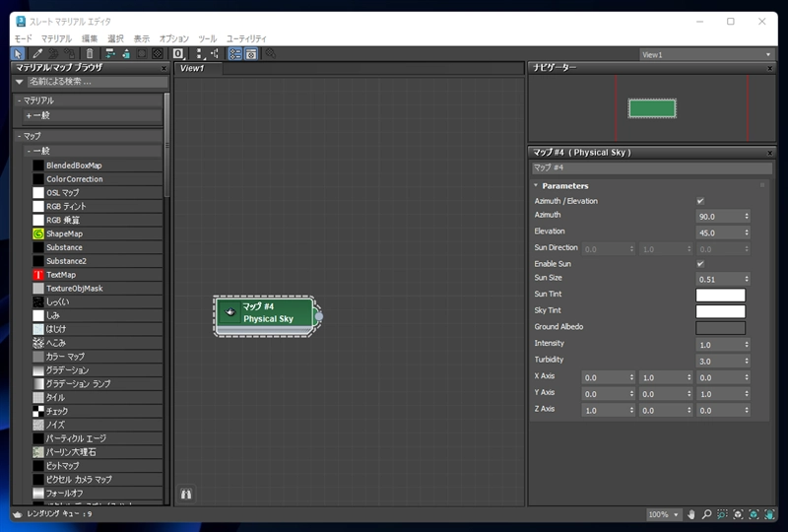Close the Physical Sky parameter panel
This screenshot has width=788, height=532.
[x=770, y=153]
